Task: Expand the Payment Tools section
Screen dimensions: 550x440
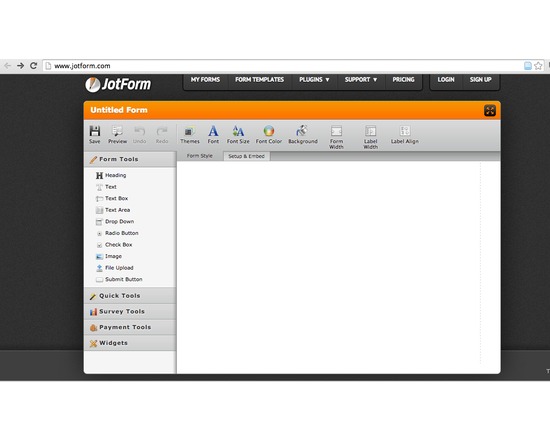Action: point(130,327)
